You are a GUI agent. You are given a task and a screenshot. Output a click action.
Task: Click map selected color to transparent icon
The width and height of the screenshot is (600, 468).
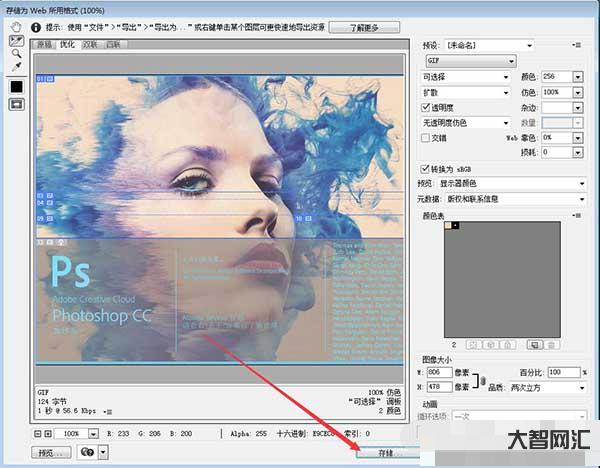(x=473, y=345)
